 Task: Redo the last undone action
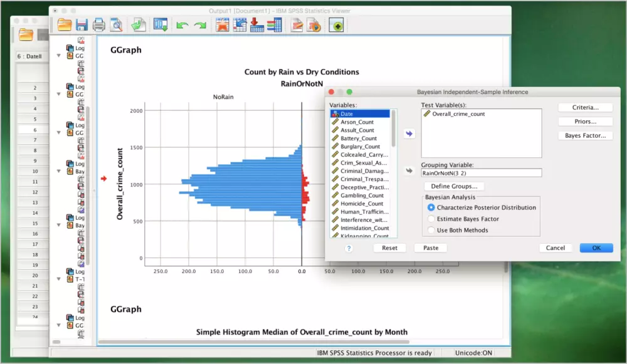200,25
